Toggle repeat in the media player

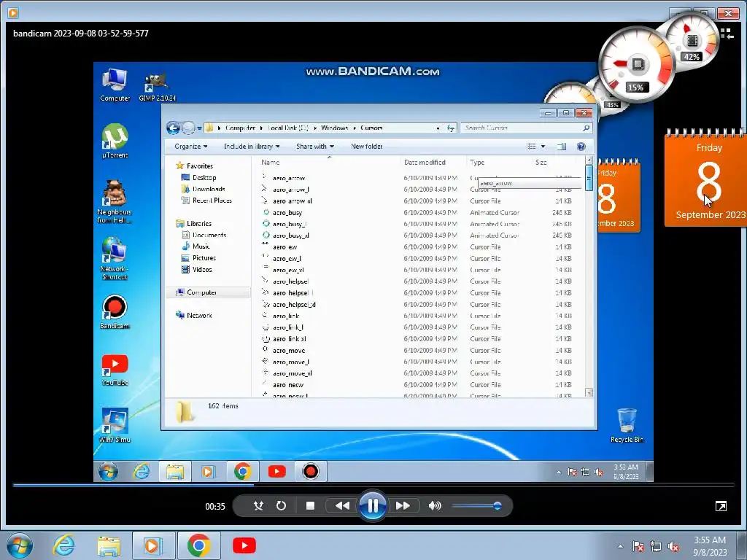tap(281, 506)
